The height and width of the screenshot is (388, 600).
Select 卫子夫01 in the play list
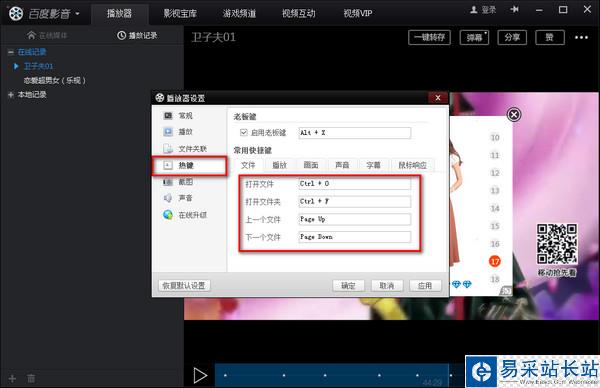(38, 66)
